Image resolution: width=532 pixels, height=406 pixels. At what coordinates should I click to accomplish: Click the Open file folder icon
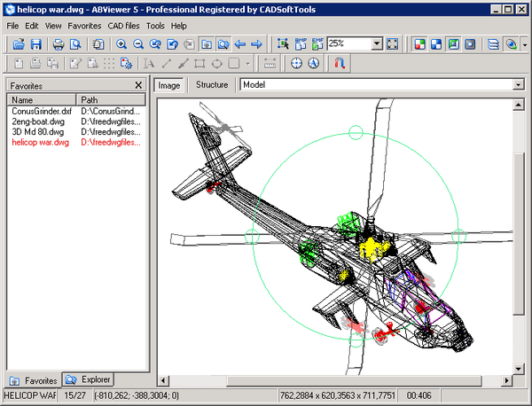click(18, 43)
